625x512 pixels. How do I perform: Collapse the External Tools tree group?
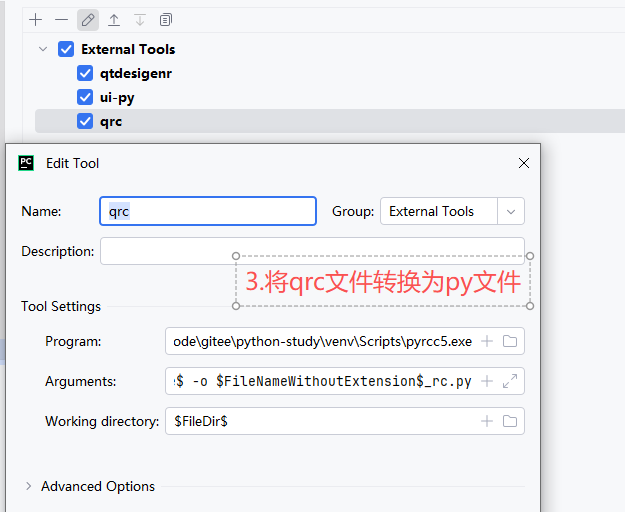pos(43,49)
